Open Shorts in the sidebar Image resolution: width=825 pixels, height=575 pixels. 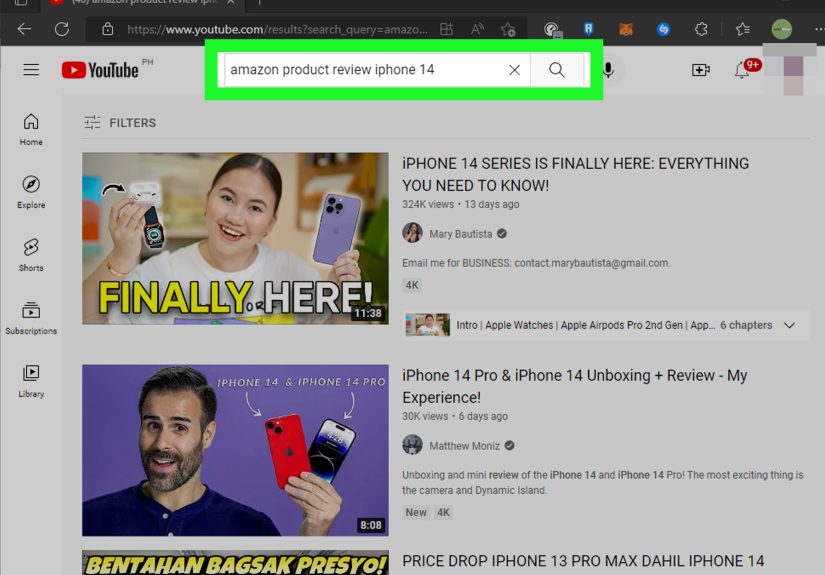[x=31, y=255]
